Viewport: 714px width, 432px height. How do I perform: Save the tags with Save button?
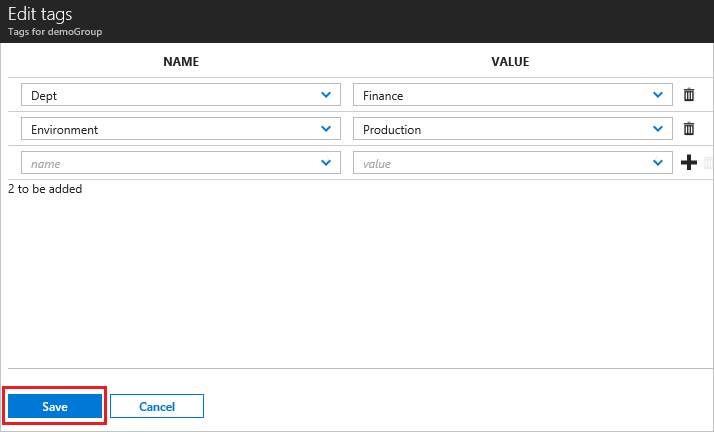coord(55,406)
